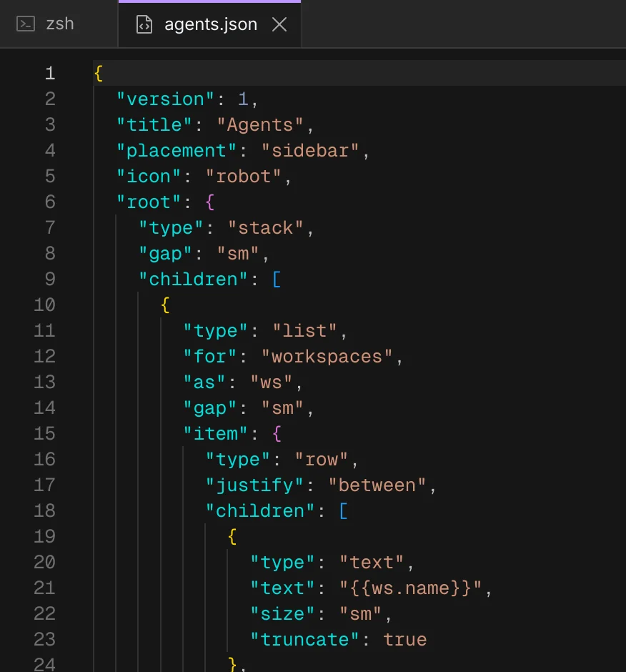Click the "root" key on line 6

pos(149,202)
